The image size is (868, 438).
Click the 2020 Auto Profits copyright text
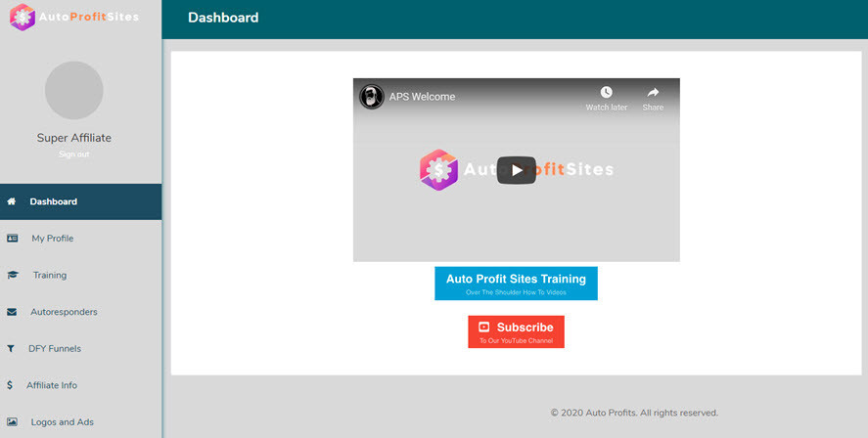click(634, 413)
